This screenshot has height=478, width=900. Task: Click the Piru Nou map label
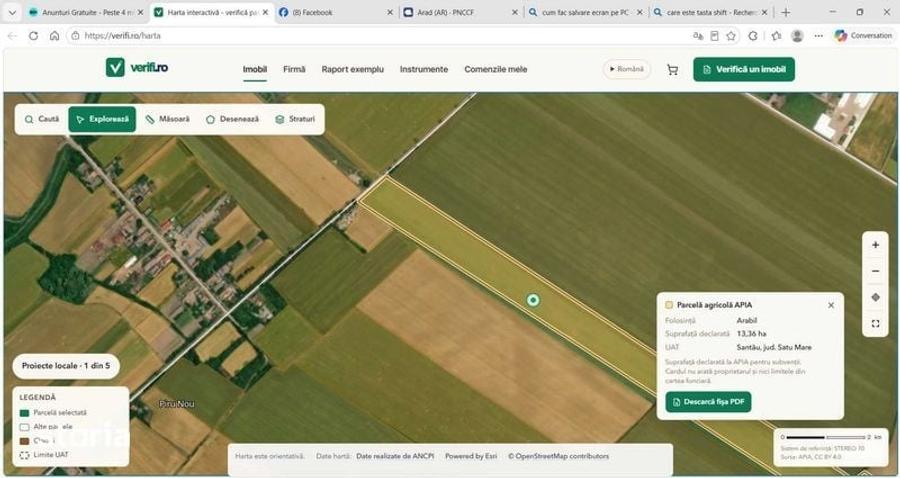tap(177, 404)
